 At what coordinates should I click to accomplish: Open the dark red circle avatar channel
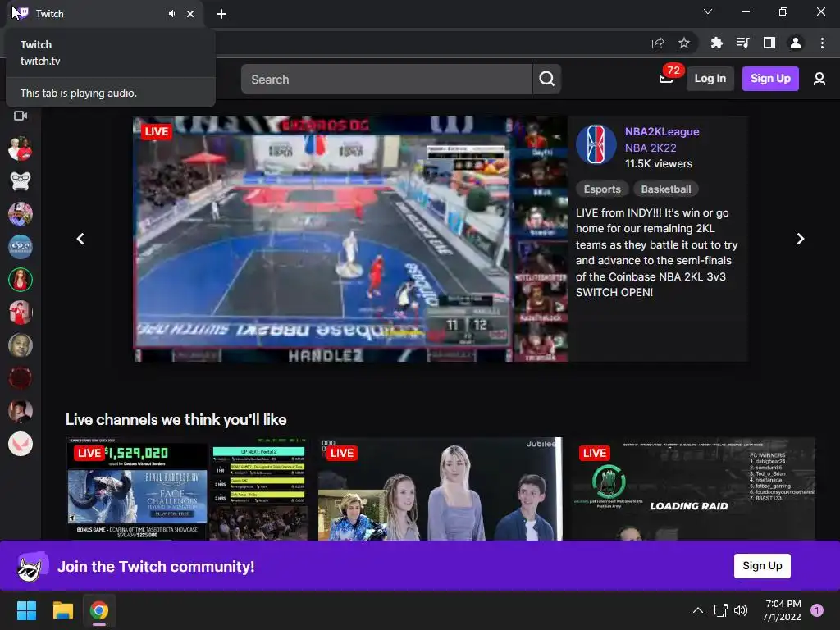[x=21, y=378]
